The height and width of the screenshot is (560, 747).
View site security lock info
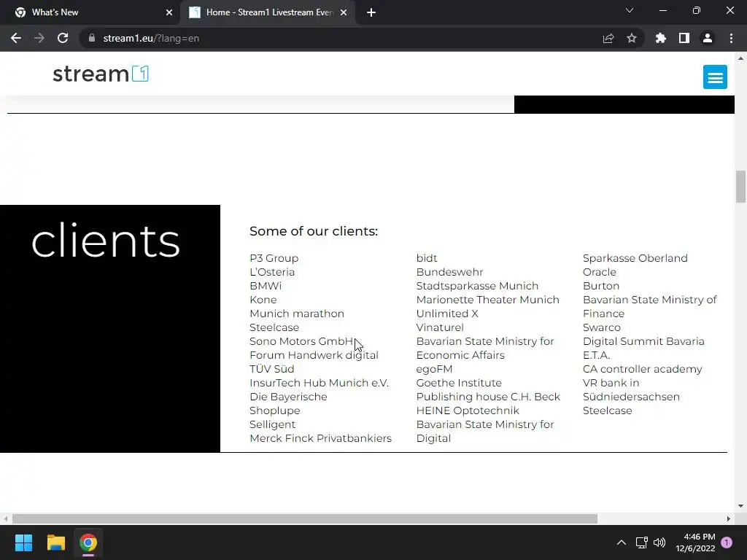pyautogui.click(x=92, y=38)
